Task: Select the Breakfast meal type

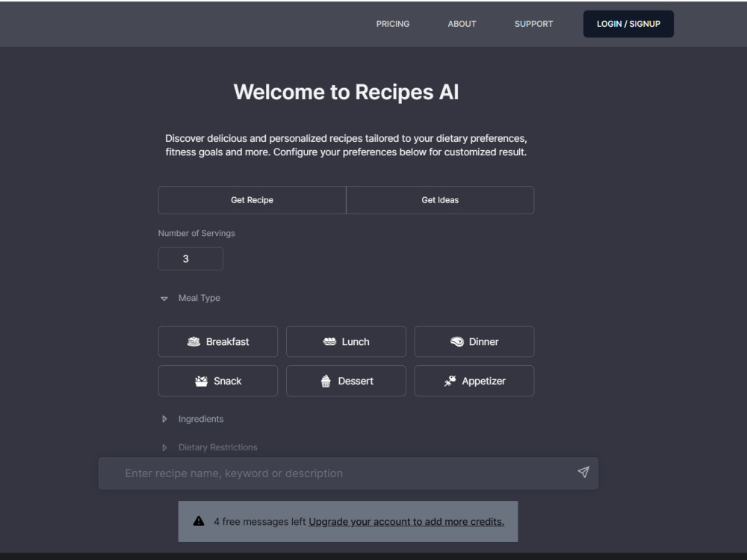Action: coord(217,341)
